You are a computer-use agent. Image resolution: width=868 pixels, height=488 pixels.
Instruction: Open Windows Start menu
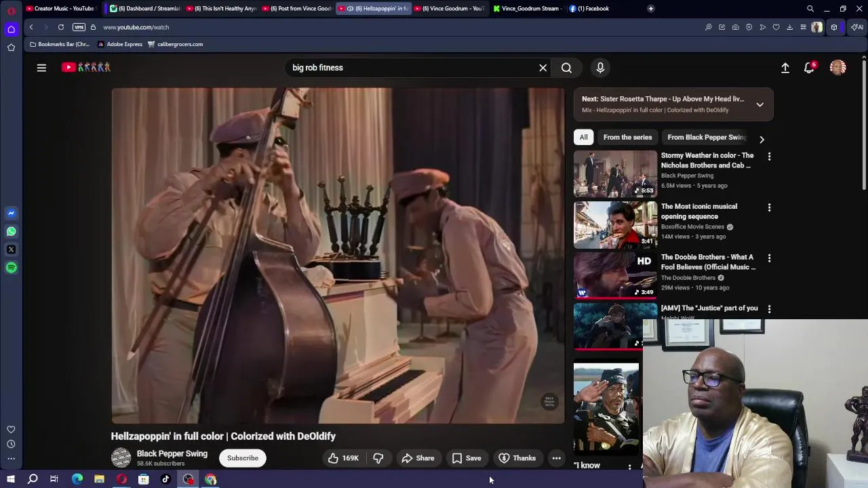coord(11,479)
